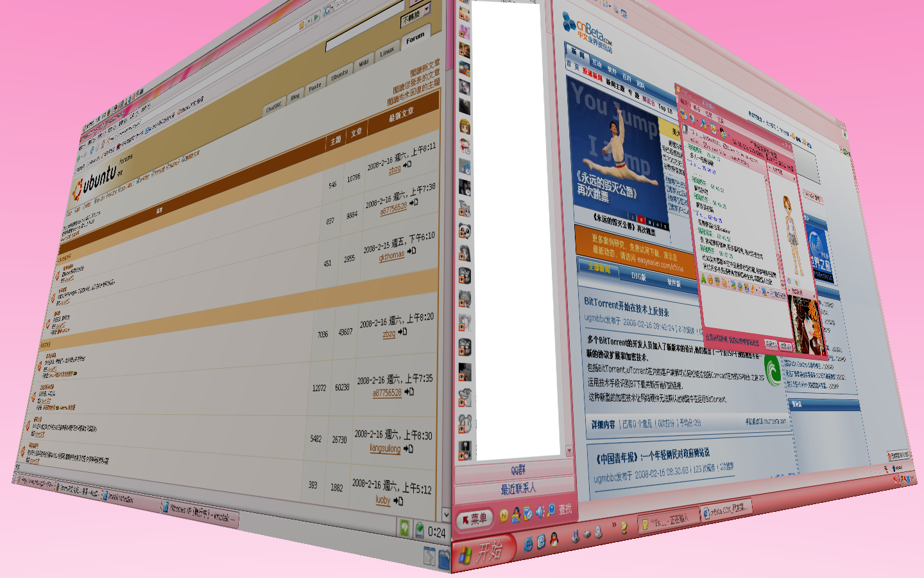Switch to 'Windows XP [執行中]' taskbar window
The height and width of the screenshot is (578, 924).
(200, 512)
